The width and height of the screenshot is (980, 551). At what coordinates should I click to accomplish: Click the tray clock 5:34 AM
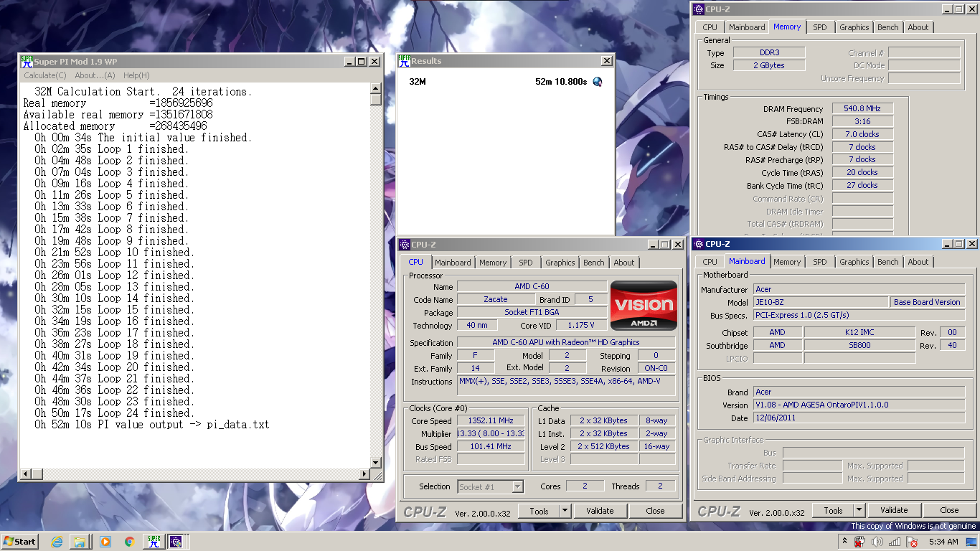pyautogui.click(x=943, y=542)
